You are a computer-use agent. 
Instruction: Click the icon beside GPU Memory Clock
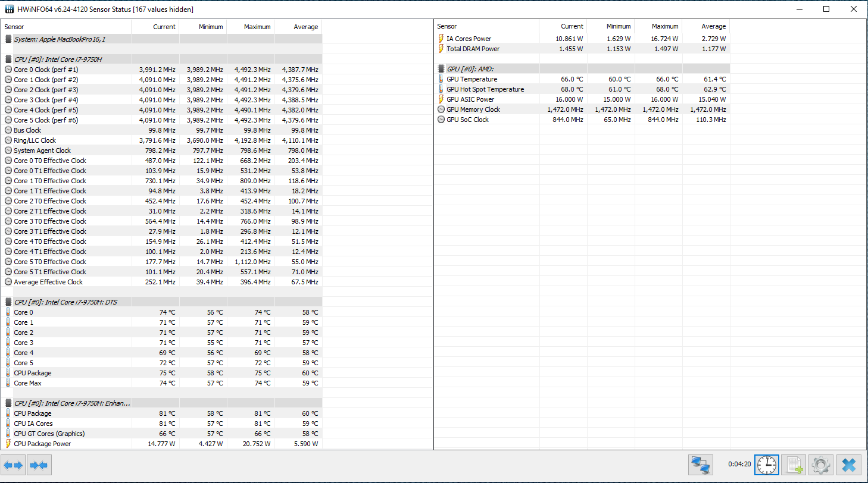(441, 109)
